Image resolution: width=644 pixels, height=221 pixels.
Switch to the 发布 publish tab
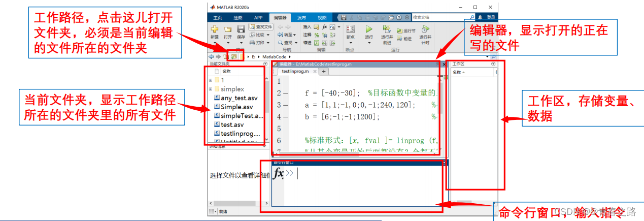point(301,17)
